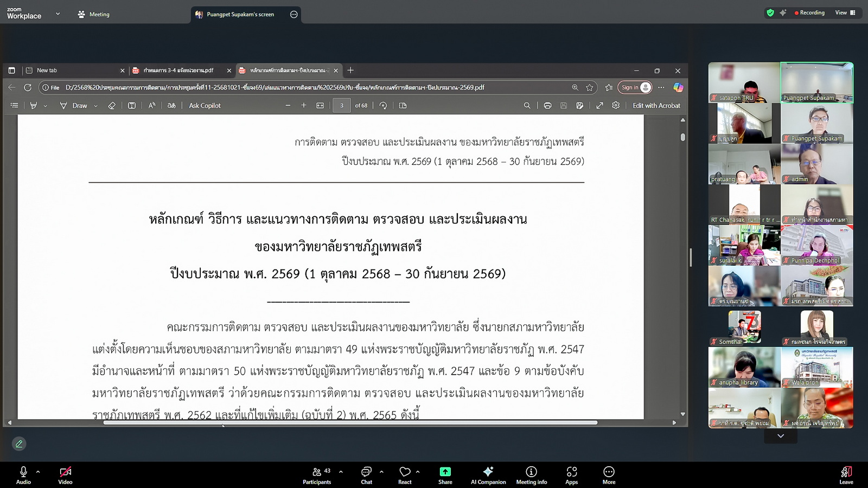Leave the meeting

(x=846, y=475)
